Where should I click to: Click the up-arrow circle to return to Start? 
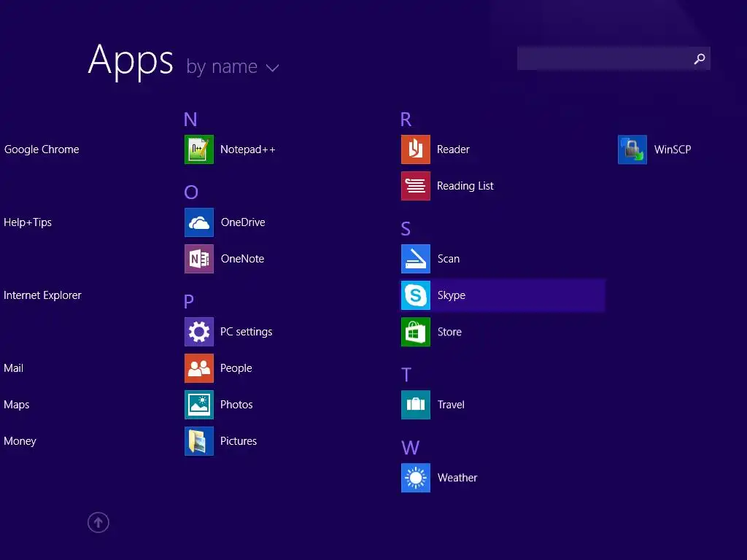(x=98, y=522)
